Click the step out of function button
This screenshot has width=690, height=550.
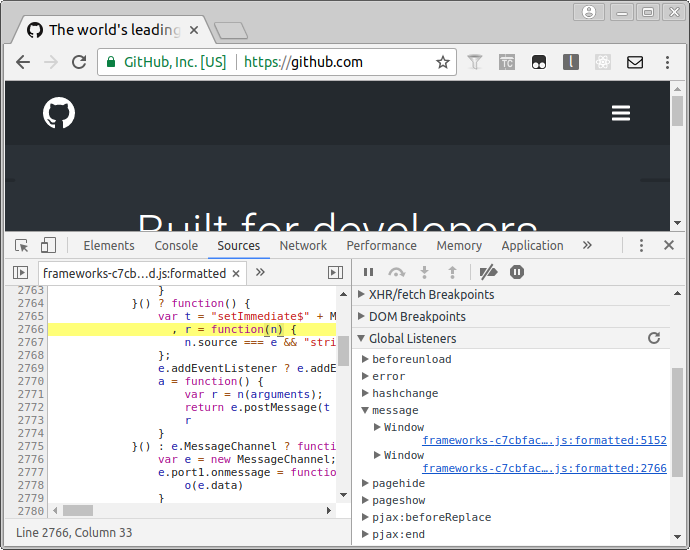click(452, 272)
